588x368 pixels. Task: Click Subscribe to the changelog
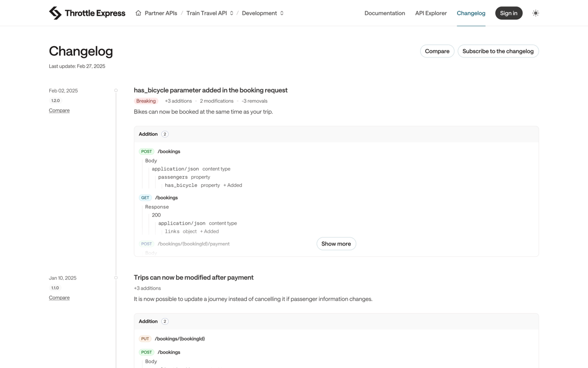[x=497, y=50]
